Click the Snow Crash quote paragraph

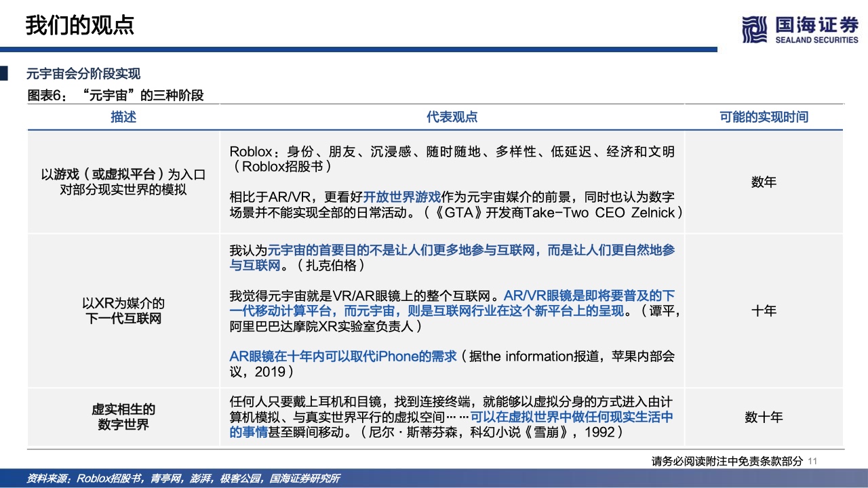451,417
